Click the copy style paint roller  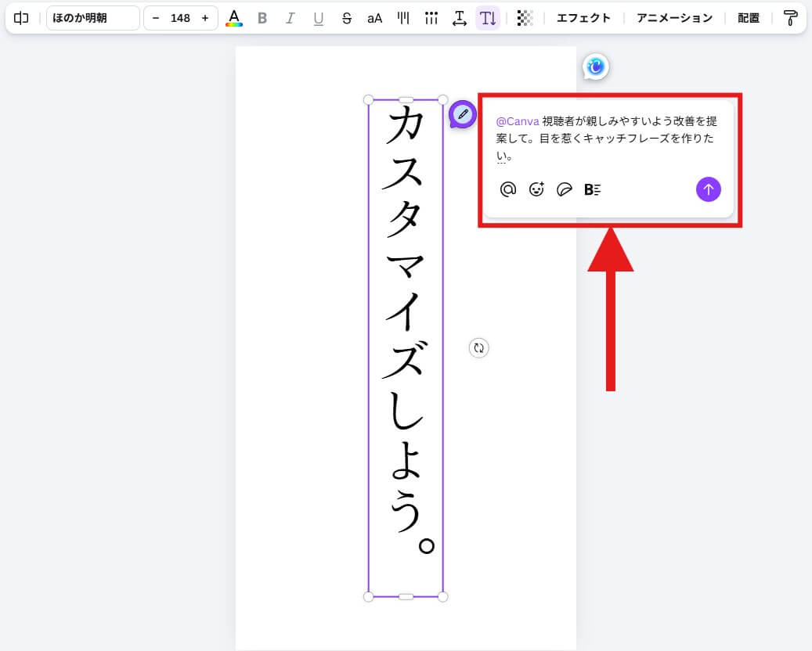point(791,18)
